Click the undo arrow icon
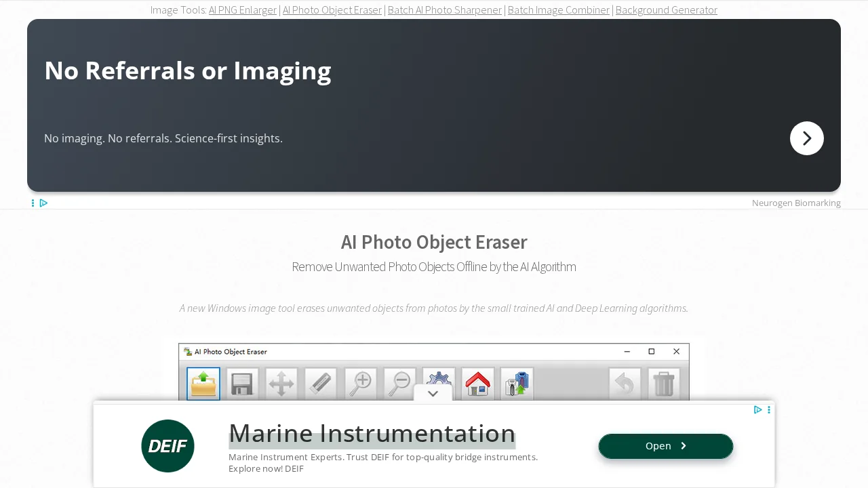The width and height of the screenshot is (868, 488). tap(625, 384)
